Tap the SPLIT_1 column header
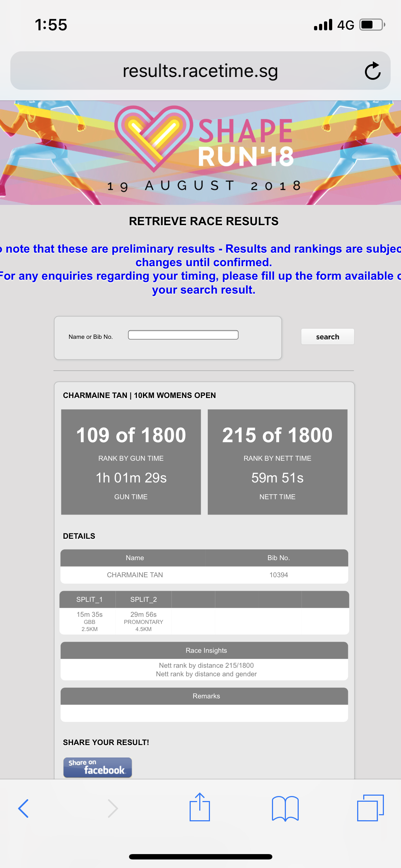Screen dimensions: 401x868 [89, 599]
